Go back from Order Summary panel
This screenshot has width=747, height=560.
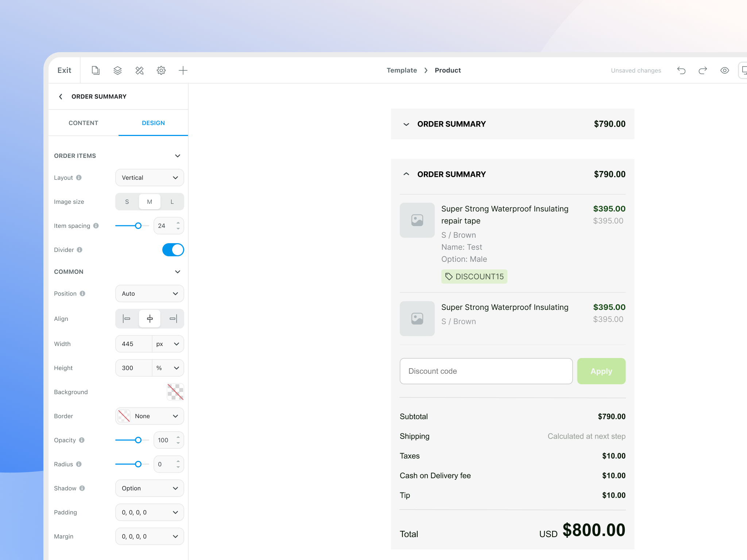[61, 97]
